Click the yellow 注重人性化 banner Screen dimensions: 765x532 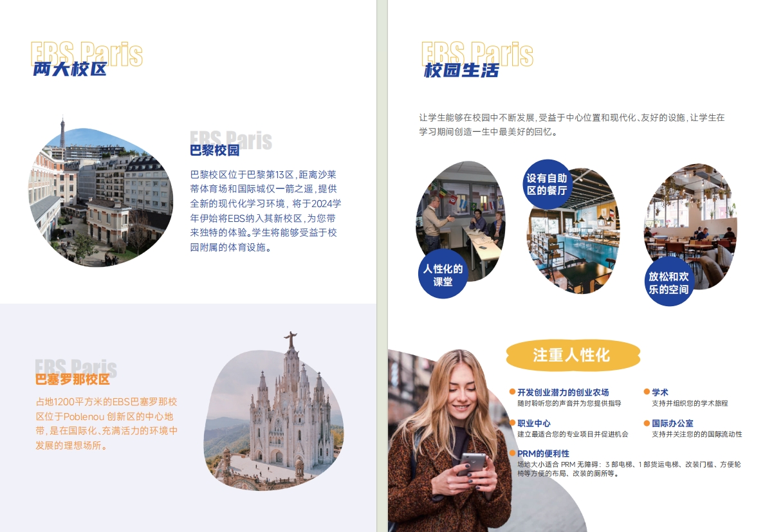(572, 355)
